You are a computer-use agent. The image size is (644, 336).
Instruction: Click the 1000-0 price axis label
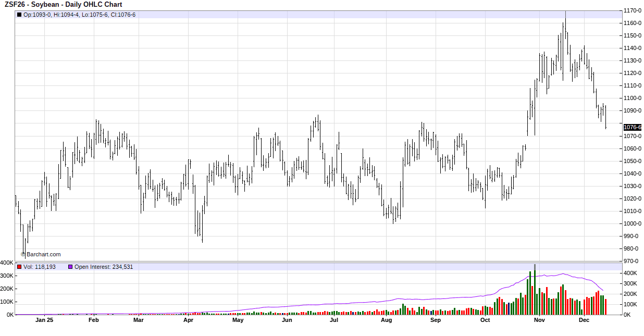pyautogui.click(x=633, y=223)
